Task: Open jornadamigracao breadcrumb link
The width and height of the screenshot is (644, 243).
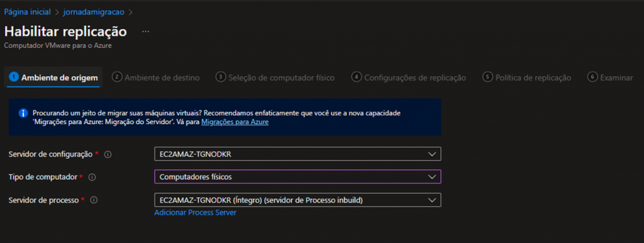Action: pos(94,12)
